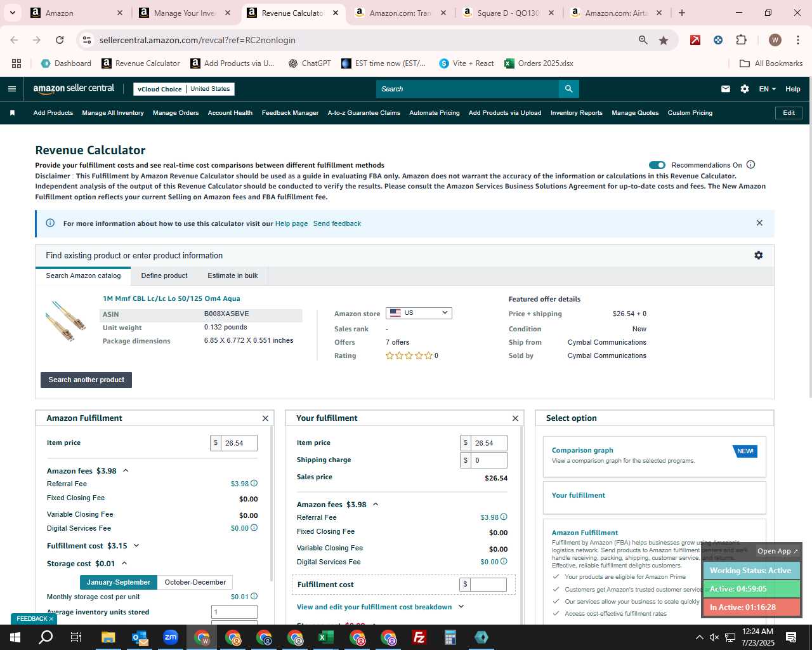Screen dimensions: 812x650
Task: Open Excel from the taskbar
Action: click(x=326, y=637)
